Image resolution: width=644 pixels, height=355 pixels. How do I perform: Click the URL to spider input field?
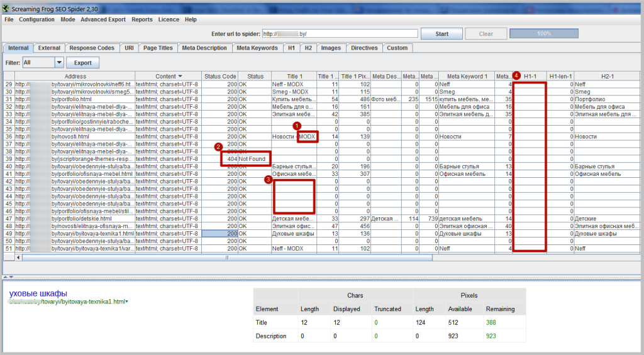tap(340, 33)
